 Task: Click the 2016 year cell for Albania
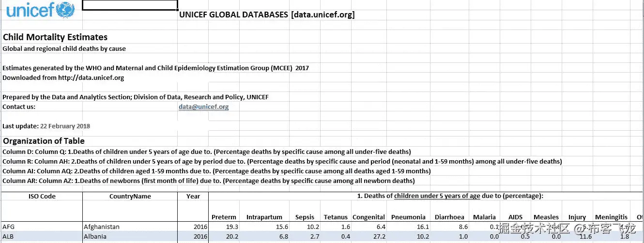coord(193,237)
